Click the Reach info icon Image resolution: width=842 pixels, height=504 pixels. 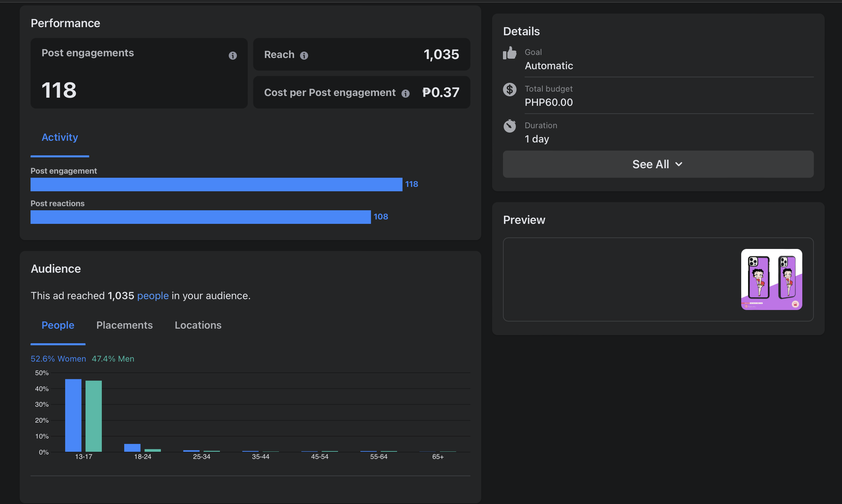tap(304, 55)
